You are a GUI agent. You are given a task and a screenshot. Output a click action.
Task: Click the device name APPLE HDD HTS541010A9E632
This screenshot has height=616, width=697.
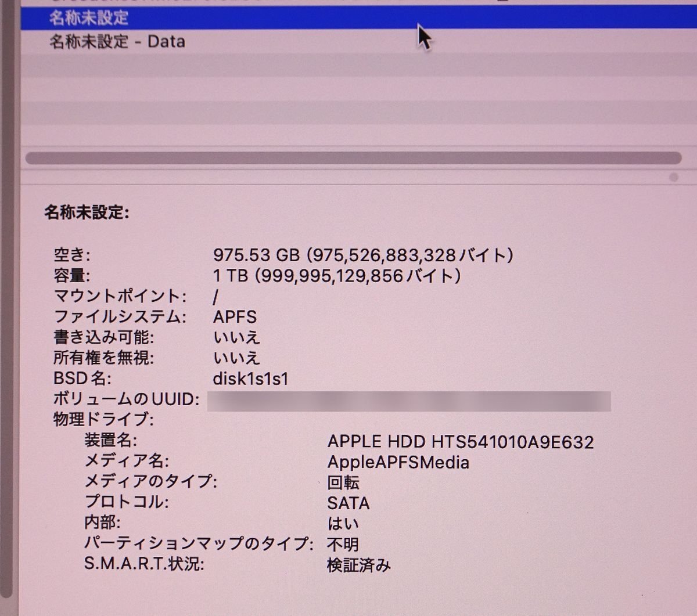click(461, 442)
